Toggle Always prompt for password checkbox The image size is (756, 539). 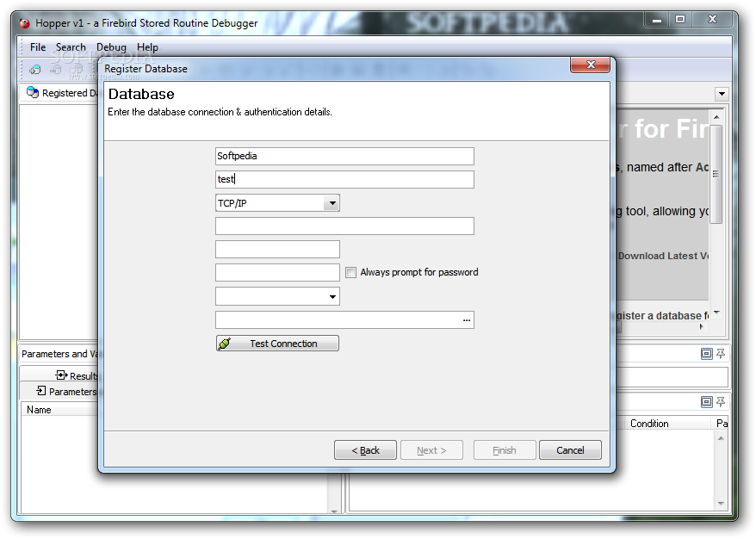(350, 272)
